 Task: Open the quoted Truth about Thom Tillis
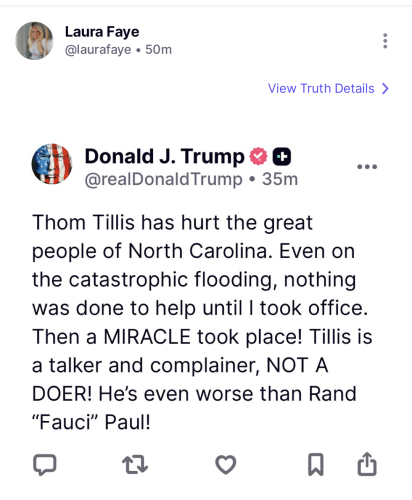pyautogui.click(x=202, y=322)
